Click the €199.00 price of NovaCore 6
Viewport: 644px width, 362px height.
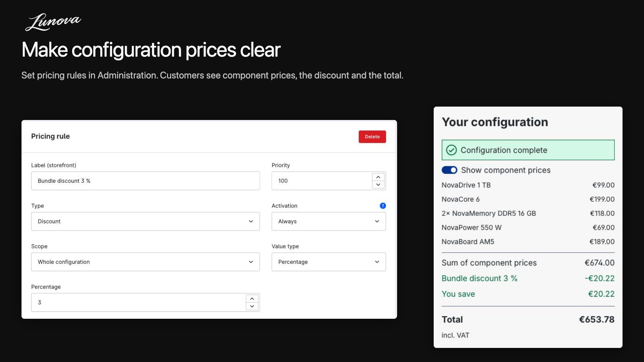click(x=602, y=199)
